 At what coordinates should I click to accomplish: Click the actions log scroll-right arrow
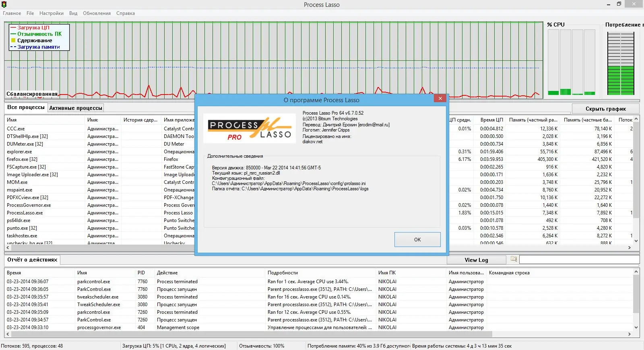[630, 334]
